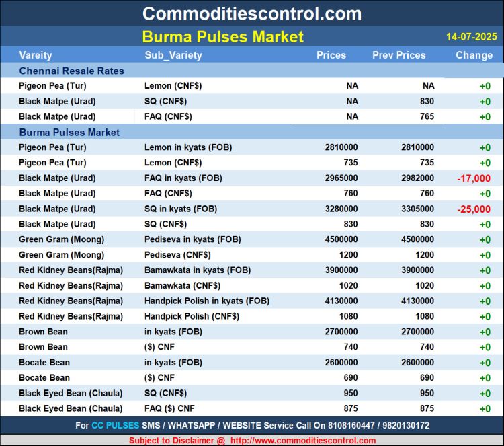Click the 2965000 price for Black Matpe FAQ
The image size is (504, 446).
tap(341, 178)
